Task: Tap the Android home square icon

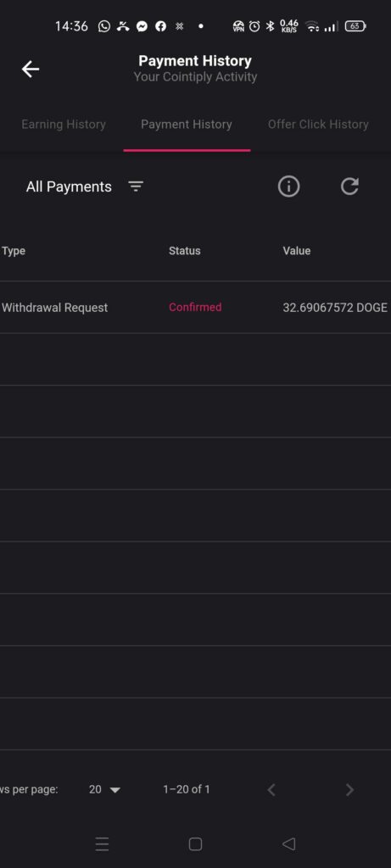Action: 195,843
